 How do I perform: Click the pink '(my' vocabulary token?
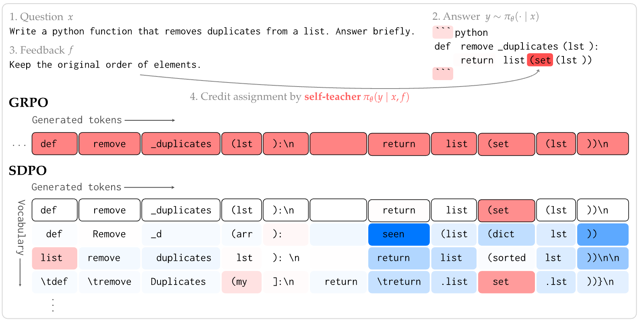(242, 282)
